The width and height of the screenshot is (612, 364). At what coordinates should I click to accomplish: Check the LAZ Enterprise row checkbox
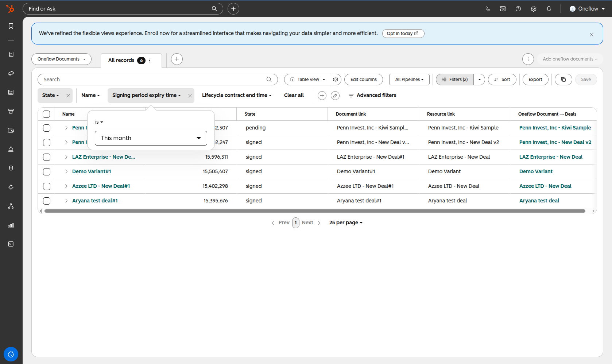point(47,157)
